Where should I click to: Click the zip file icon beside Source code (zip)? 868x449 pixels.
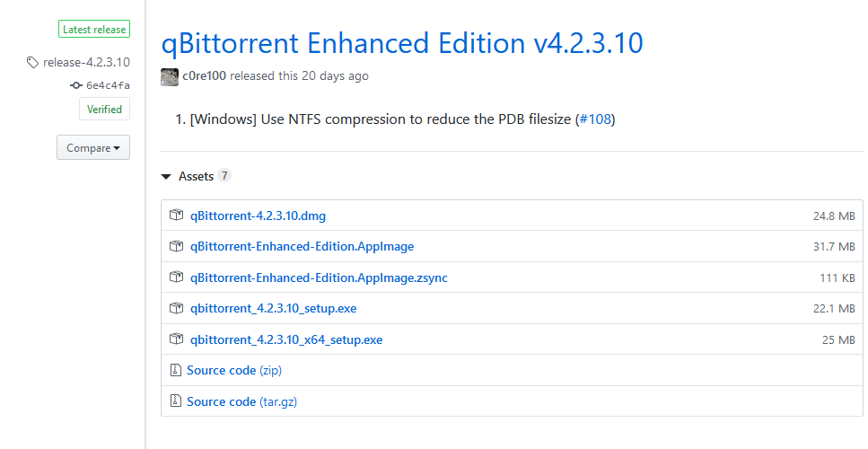click(176, 370)
